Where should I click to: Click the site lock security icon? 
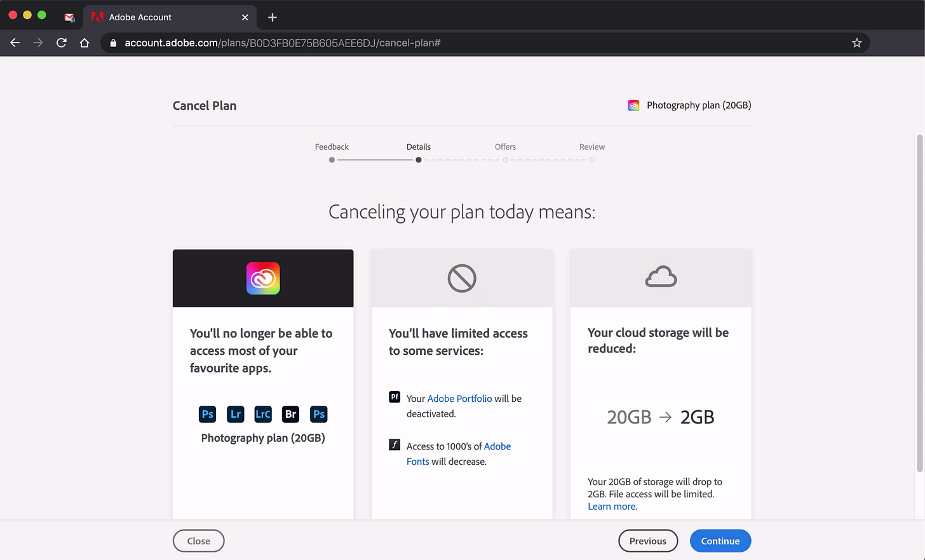click(114, 43)
